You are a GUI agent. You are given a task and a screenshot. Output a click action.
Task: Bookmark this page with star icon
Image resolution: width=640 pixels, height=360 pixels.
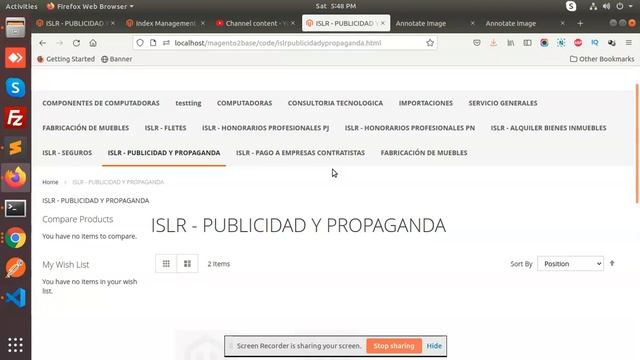click(430, 43)
